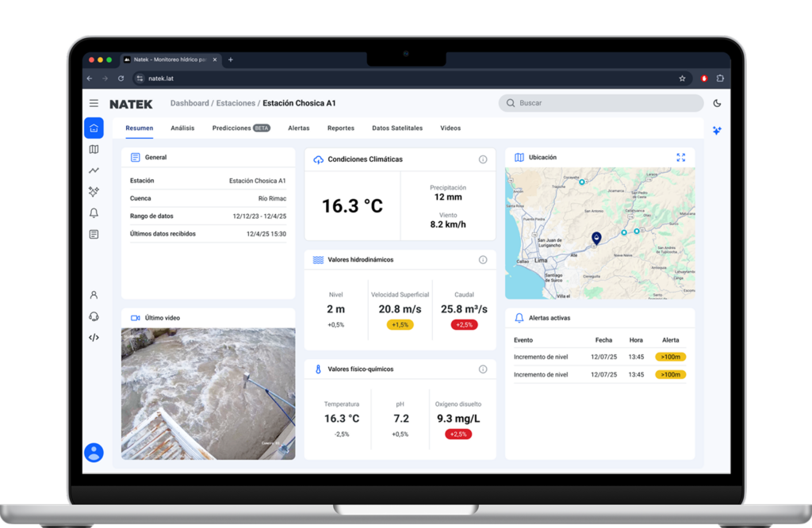Image resolution: width=812 pixels, height=528 pixels.
Task: Open the último vídeo river thumbnail
Action: 208,393
